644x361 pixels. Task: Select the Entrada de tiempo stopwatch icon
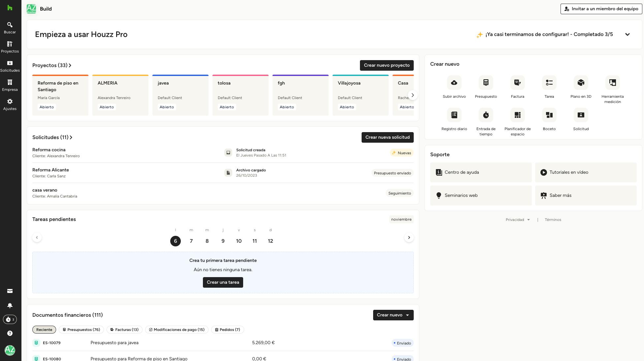click(486, 115)
